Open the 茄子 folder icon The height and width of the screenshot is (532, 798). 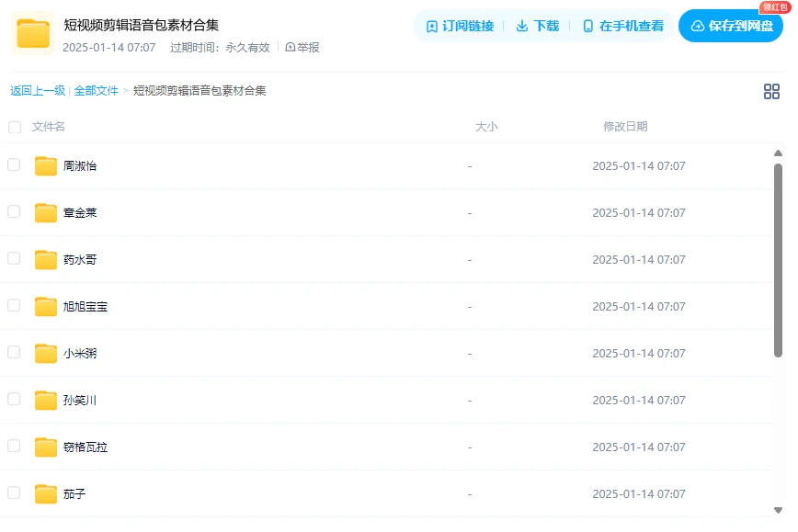click(x=45, y=493)
